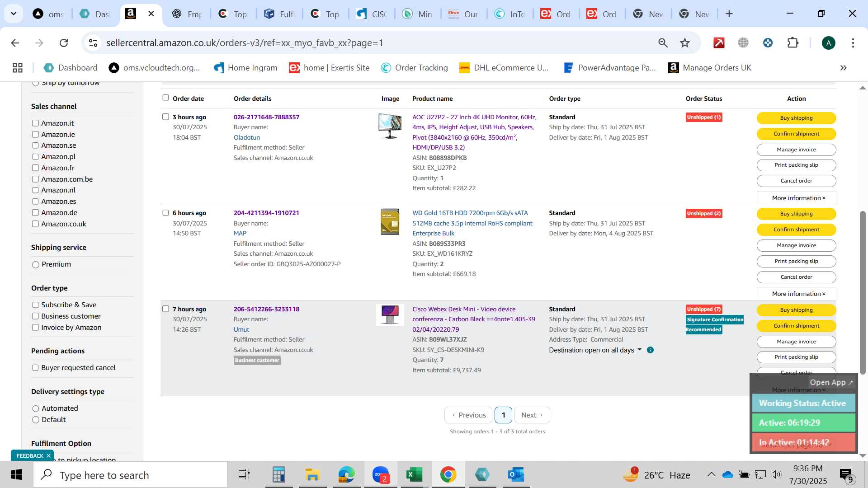The width and height of the screenshot is (868, 488).
Task: Open the Windows Start menu
Action: [16, 475]
